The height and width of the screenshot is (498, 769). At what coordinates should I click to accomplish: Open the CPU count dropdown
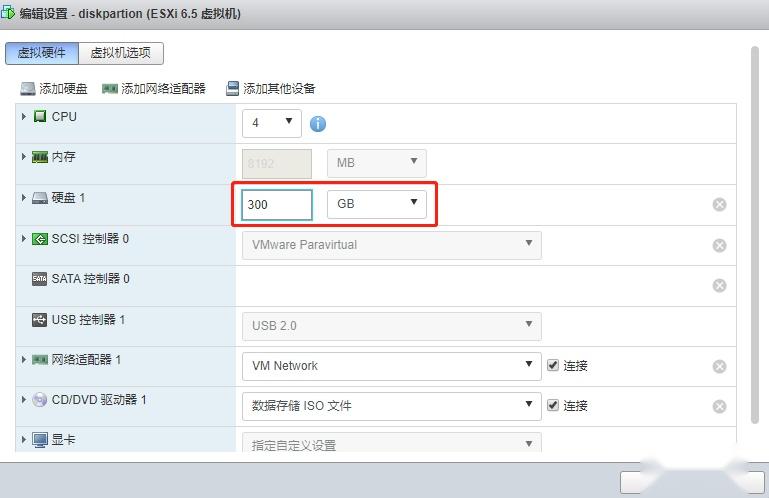[271, 122]
